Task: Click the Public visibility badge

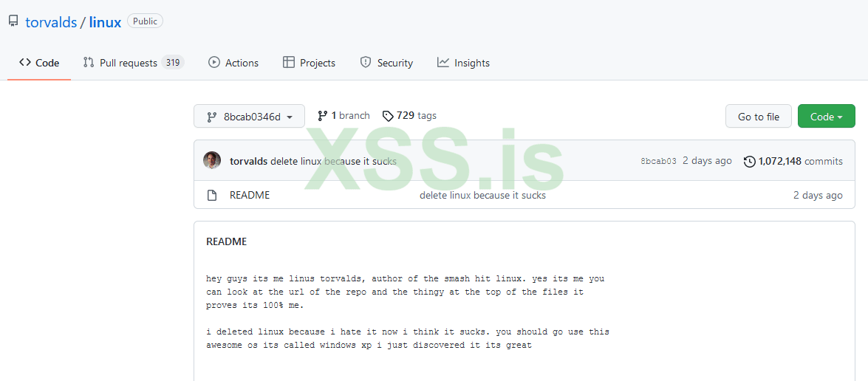Action: (x=145, y=21)
